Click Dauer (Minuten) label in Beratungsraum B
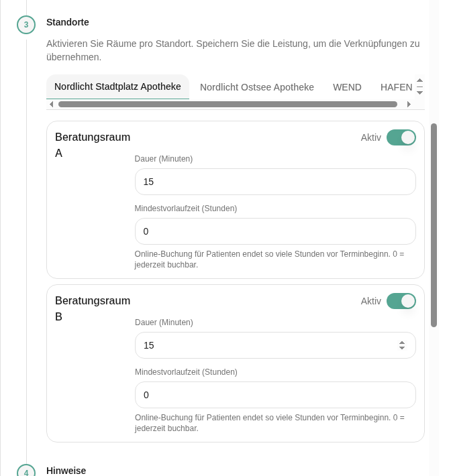The image size is (451, 476). pyautogui.click(x=164, y=322)
